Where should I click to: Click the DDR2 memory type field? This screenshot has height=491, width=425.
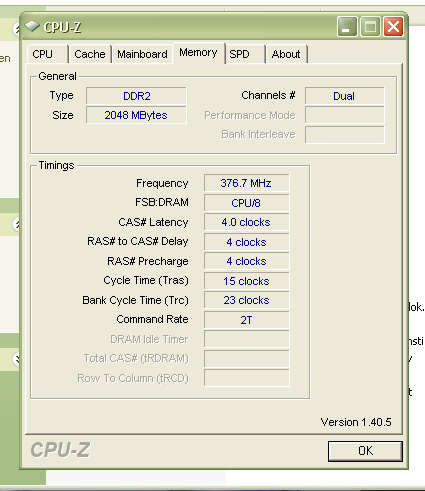pos(136,96)
